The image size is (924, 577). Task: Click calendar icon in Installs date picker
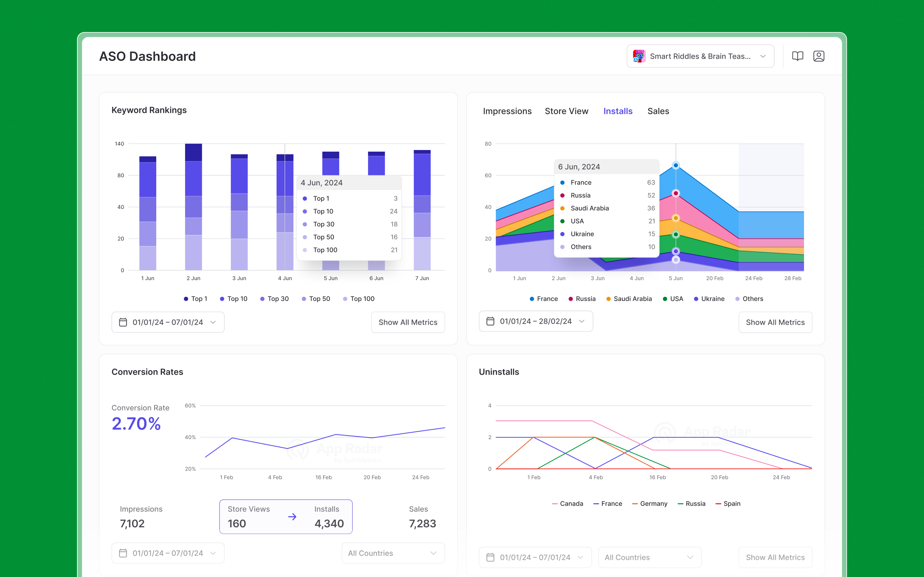point(490,321)
